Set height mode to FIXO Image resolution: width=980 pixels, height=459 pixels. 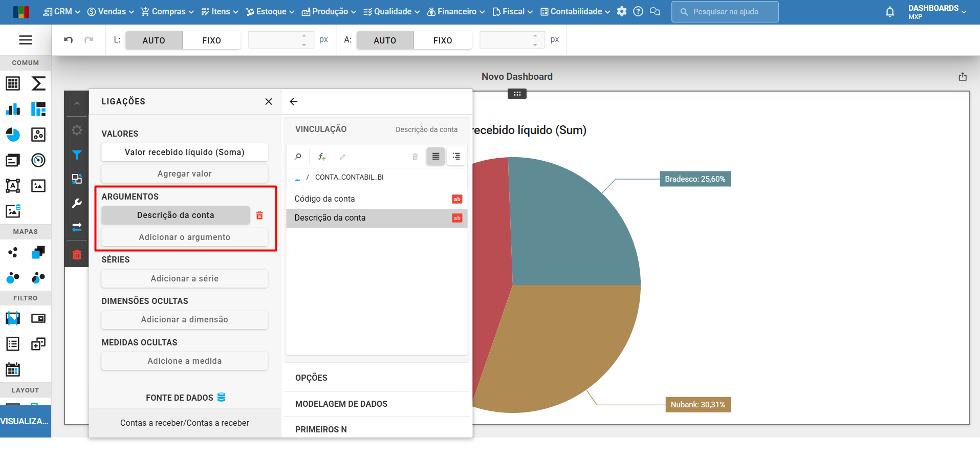[x=443, y=40]
